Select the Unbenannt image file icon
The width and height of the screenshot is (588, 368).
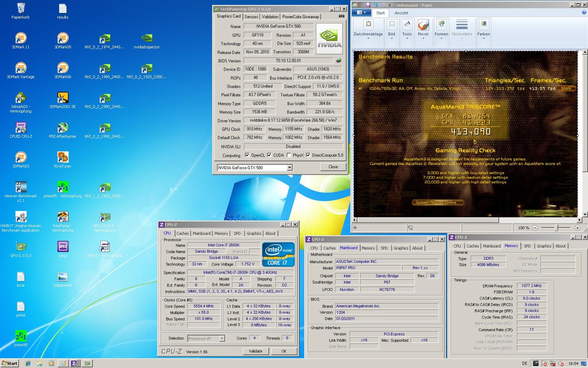(62, 279)
